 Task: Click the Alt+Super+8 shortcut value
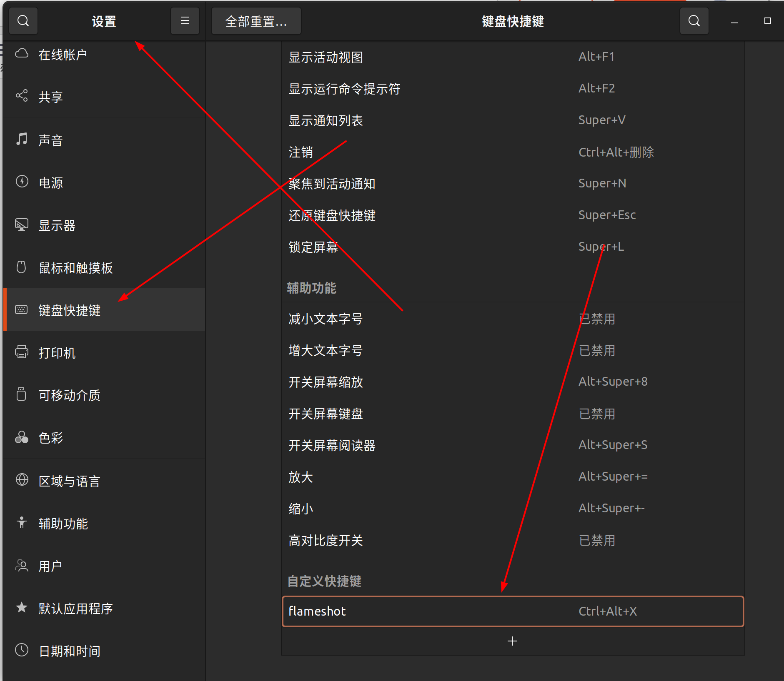pyautogui.click(x=613, y=382)
